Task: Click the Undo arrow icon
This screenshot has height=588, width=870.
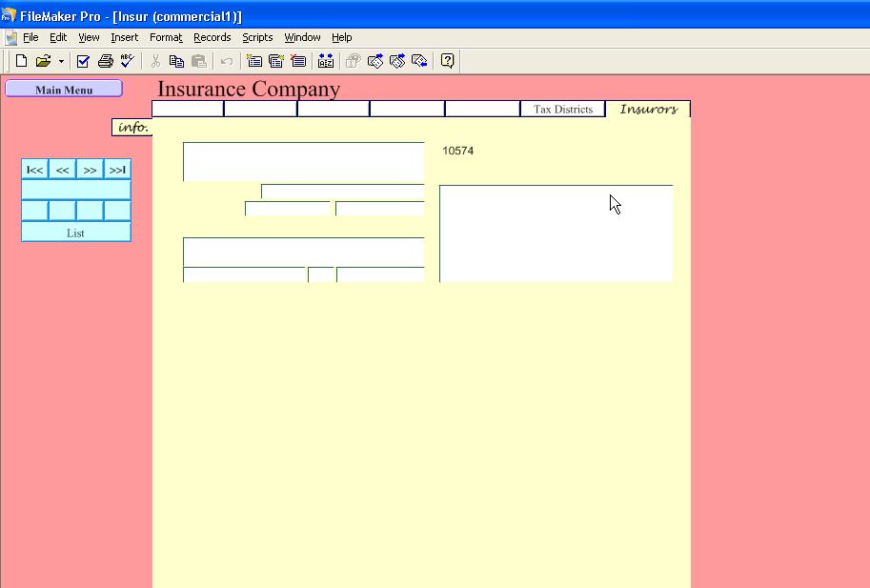Action: click(x=227, y=61)
